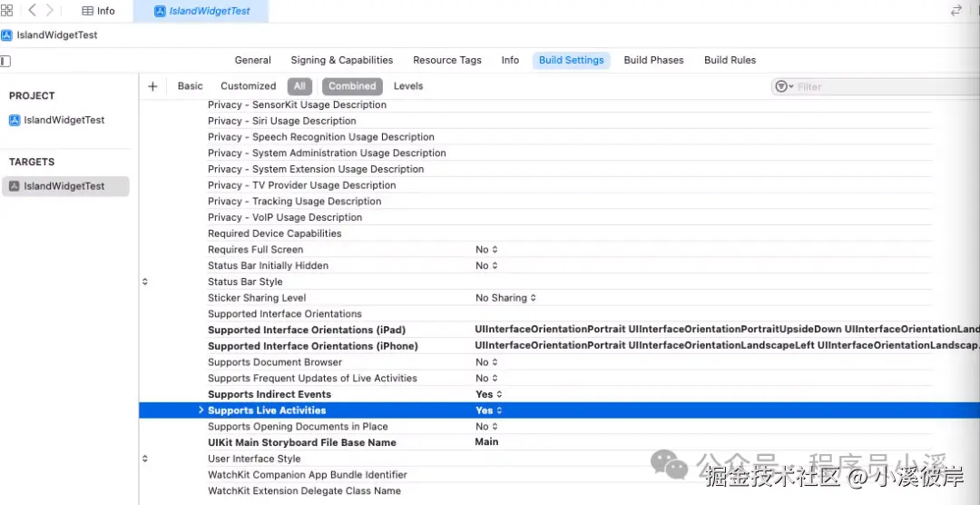Screen dimensions: 980x505
Task: Open Sticker Sharing Level No Sharing dropdown
Action: click(505, 298)
